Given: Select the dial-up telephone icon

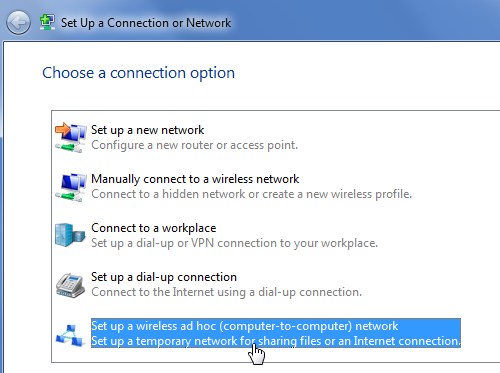Looking at the screenshot, I should point(70,285).
